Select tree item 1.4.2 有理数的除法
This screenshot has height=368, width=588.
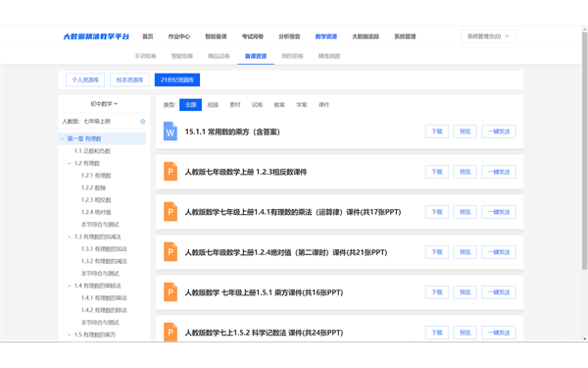(104, 310)
